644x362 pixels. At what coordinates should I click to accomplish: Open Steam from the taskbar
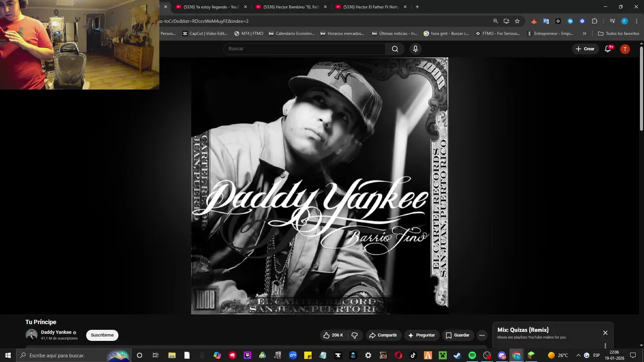(457, 355)
